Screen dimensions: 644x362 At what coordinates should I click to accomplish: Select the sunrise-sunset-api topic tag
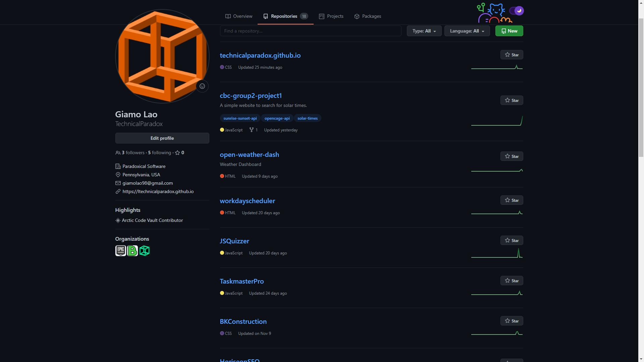(x=240, y=118)
